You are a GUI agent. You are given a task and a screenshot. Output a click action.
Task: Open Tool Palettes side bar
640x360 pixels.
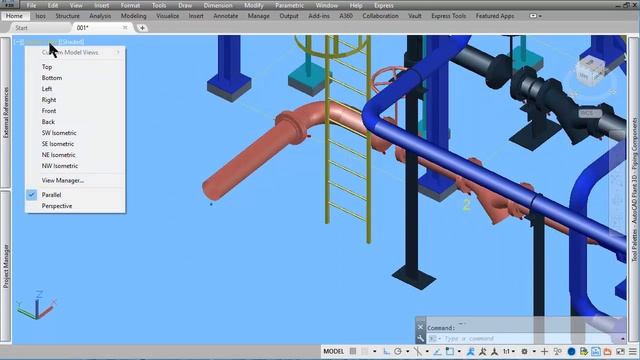[x=634, y=190]
